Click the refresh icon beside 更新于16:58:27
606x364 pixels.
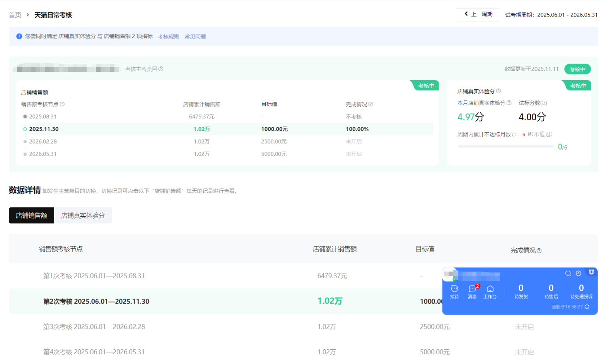(587, 307)
